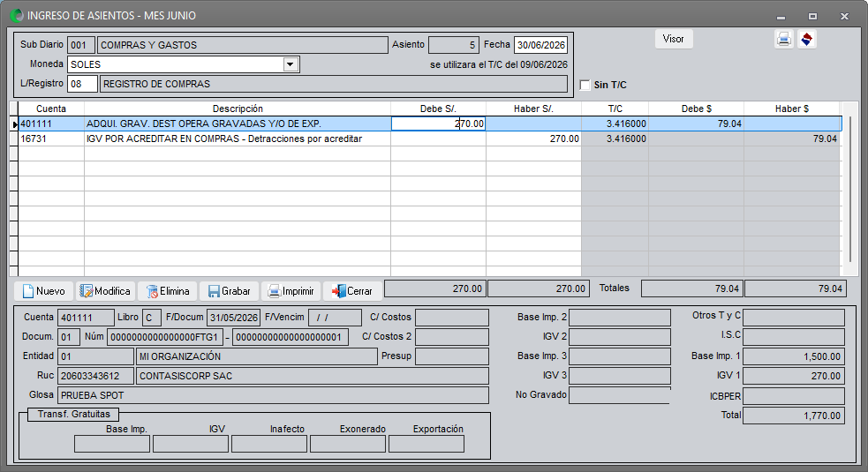Click the Docum. type field 01
Viewport: 868px width, 472px height.
tap(69, 337)
